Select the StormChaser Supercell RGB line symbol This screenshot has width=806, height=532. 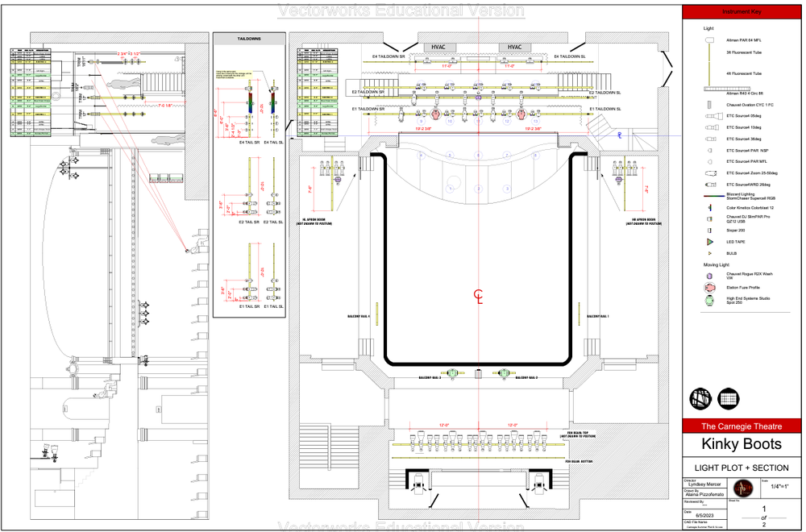pyautogui.click(x=714, y=196)
